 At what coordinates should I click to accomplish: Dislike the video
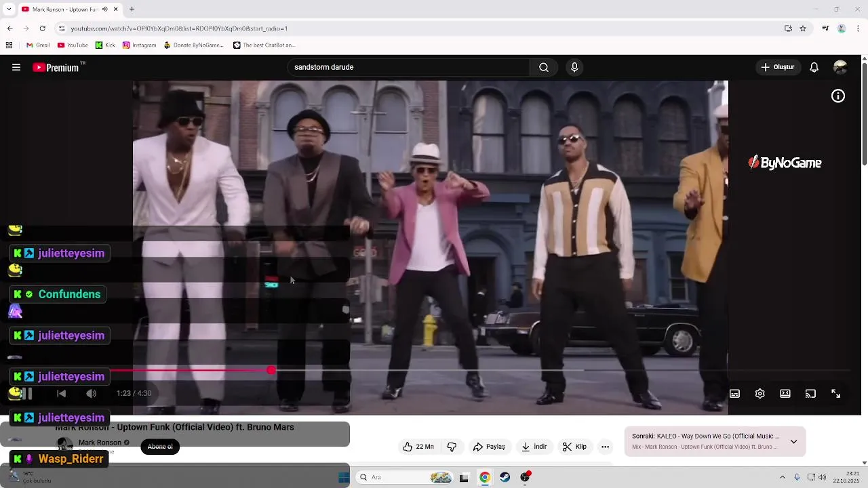pos(452,447)
